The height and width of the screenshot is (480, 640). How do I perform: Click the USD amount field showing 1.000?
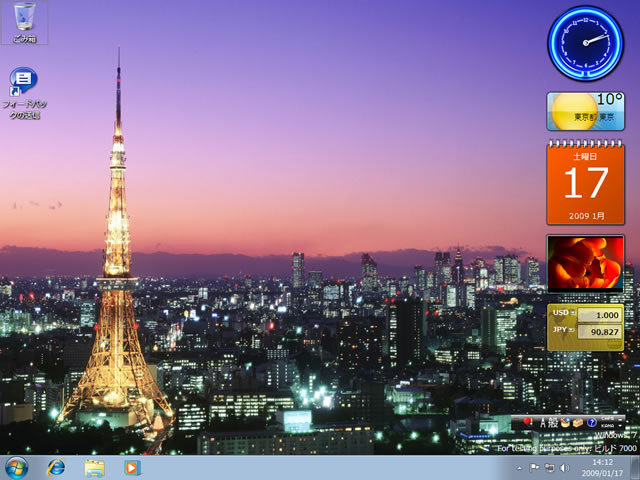click(x=598, y=314)
